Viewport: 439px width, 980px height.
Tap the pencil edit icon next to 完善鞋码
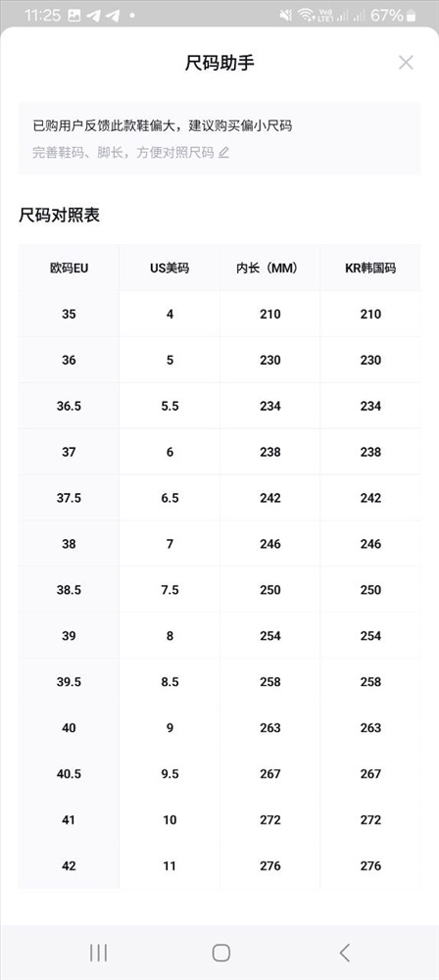223,153
